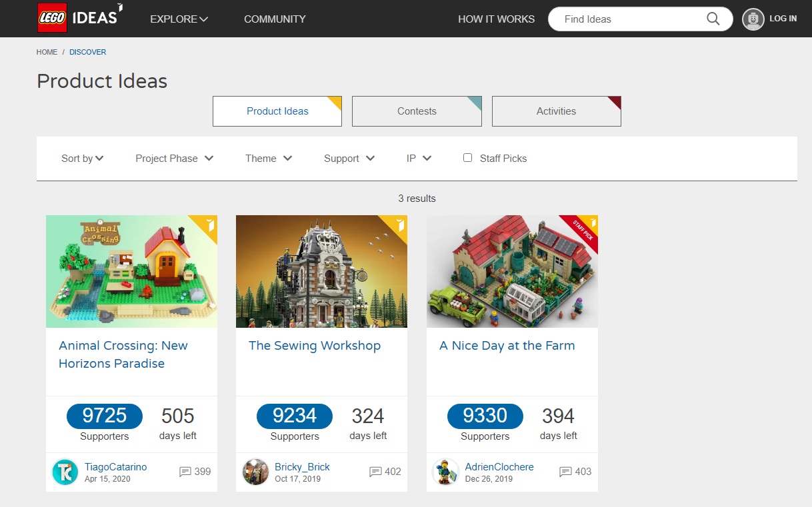Open A Nice Day at the Farm title
Screen dimensions: 812x507
click(x=507, y=346)
